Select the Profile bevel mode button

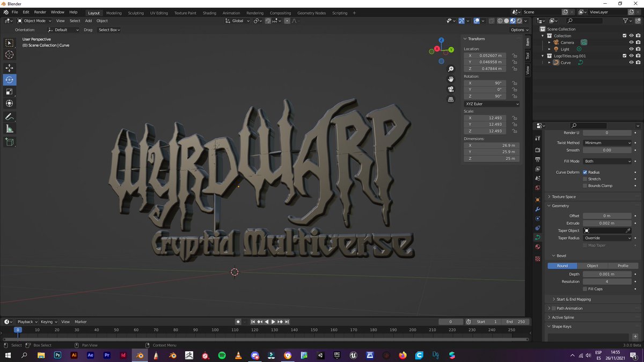point(623,265)
